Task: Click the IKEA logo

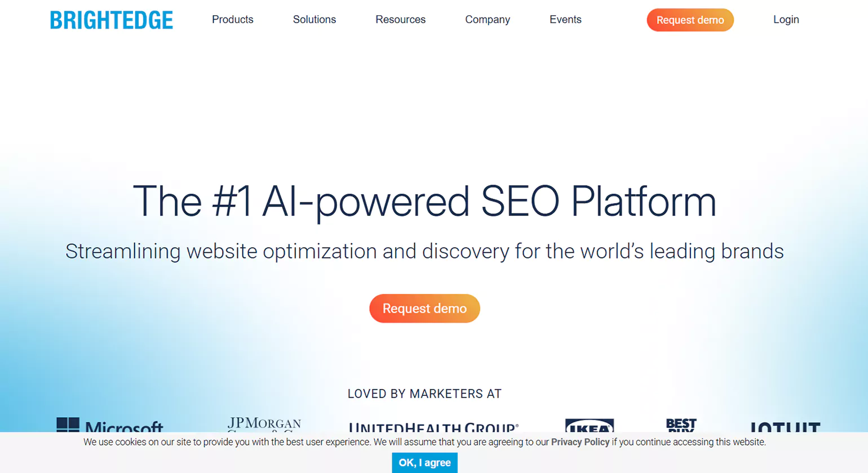Action: (x=589, y=426)
